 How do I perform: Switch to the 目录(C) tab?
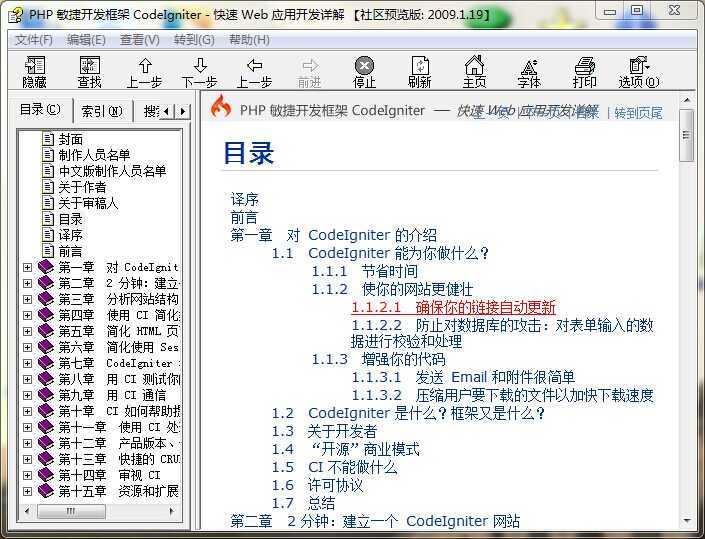coord(40,109)
